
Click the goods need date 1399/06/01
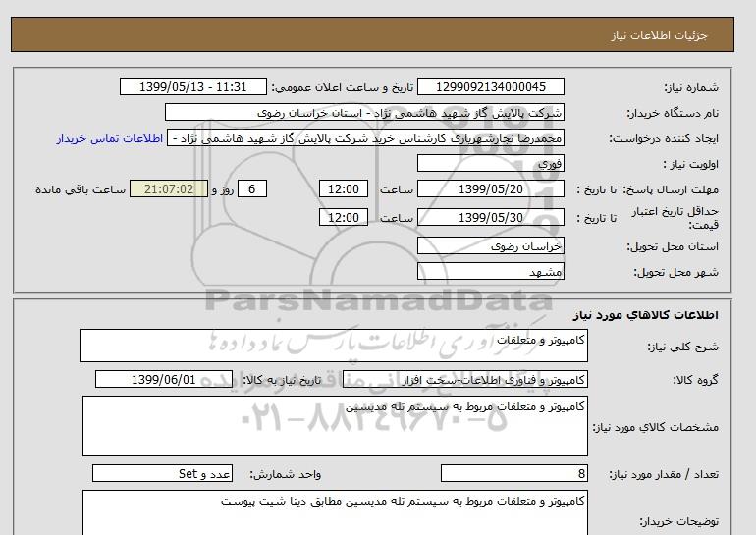click(164, 379)
